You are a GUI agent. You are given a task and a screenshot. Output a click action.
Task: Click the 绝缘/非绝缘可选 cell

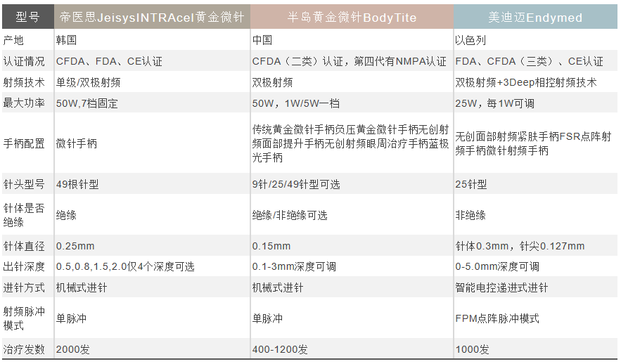pyautogui.click(x=352, y=215)
